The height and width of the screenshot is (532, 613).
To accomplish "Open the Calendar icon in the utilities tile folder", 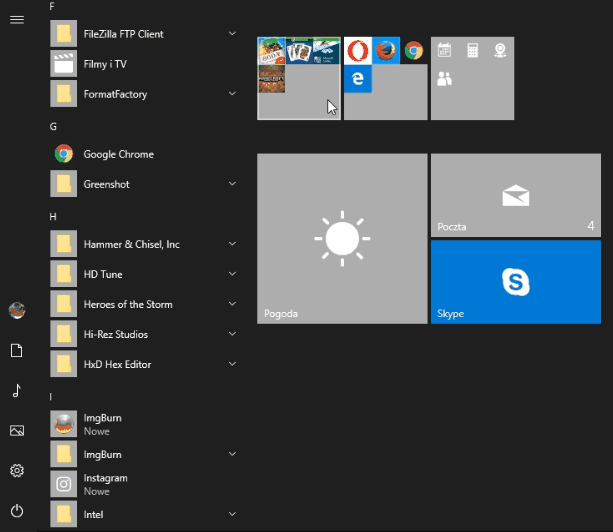I will click(x=445, y=50).
